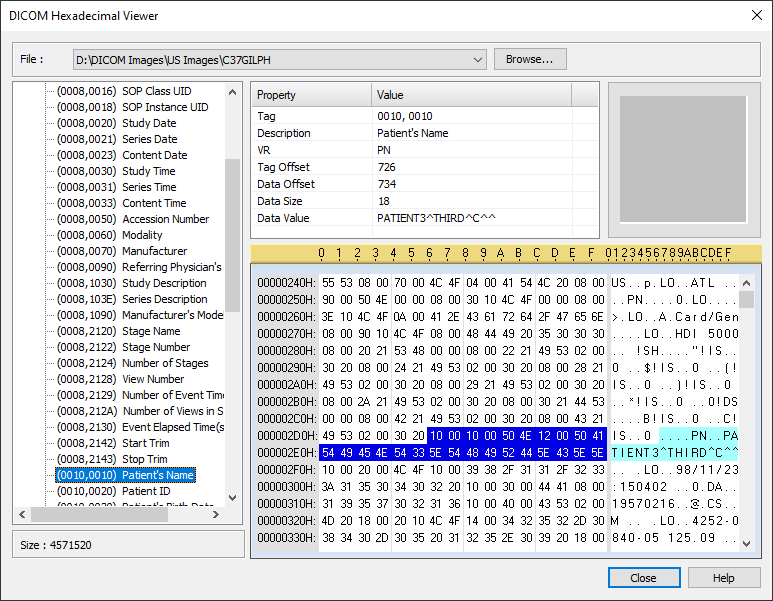This screenshot has width=773, height=601.
Task: Open the File path dropdown
Action: point(479,60)
